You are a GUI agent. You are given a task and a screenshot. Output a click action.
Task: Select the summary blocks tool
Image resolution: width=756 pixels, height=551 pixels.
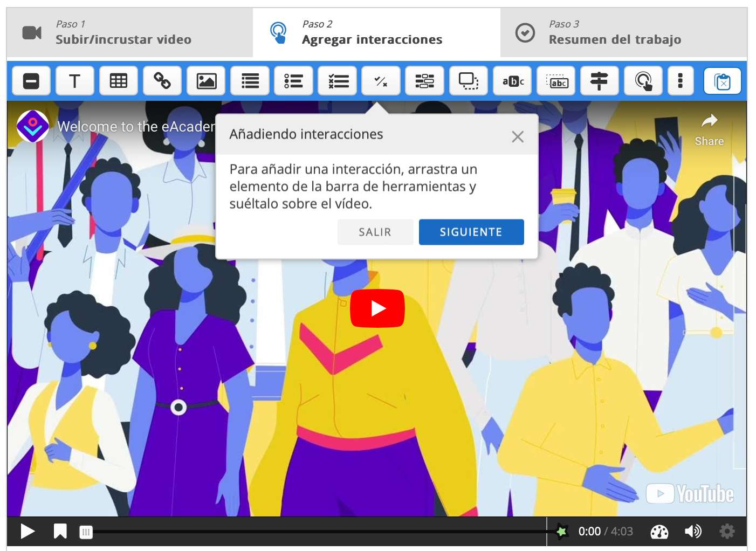coord(424,81)
